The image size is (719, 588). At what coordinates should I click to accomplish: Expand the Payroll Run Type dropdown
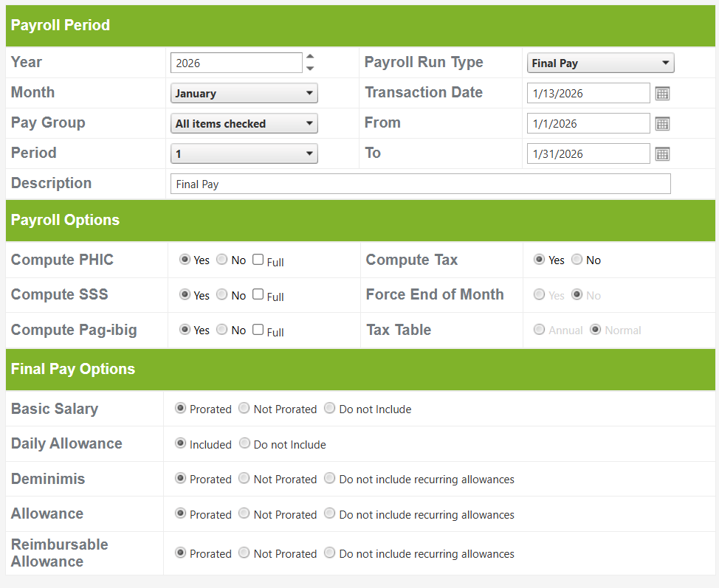tap(600, 63)
